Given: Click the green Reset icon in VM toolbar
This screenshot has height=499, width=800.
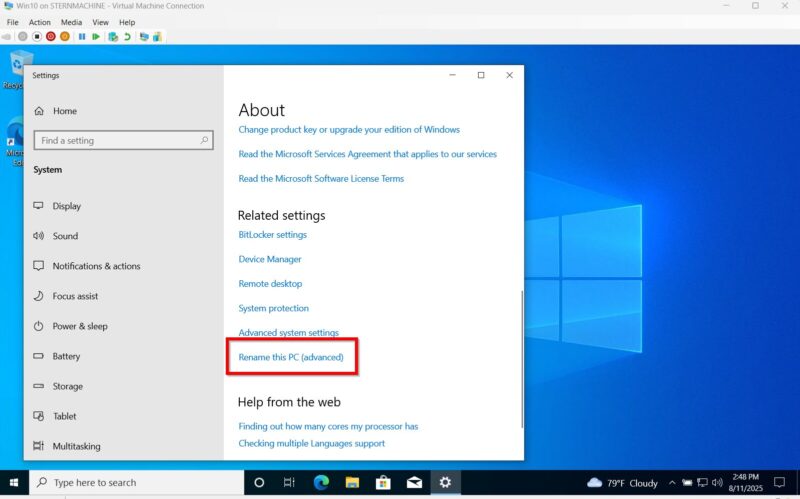Looking at the screenshot, I should [x=95, y=37].
